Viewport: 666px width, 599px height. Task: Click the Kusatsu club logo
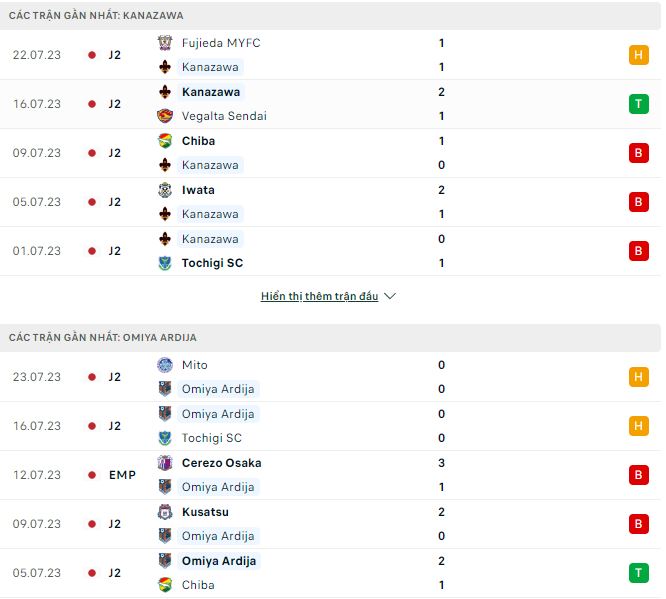point(165,512)
